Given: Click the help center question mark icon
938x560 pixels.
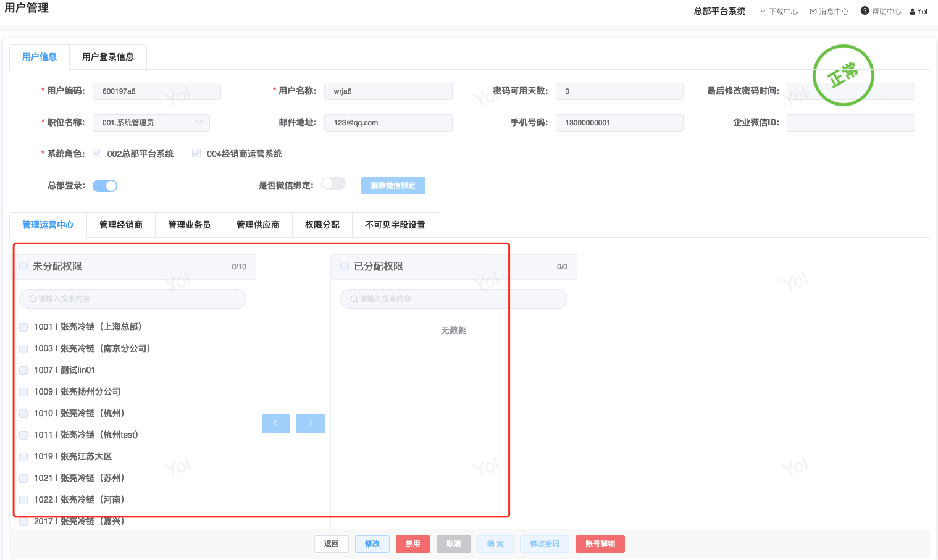Looking at the screenshot, I should (865, 10).
